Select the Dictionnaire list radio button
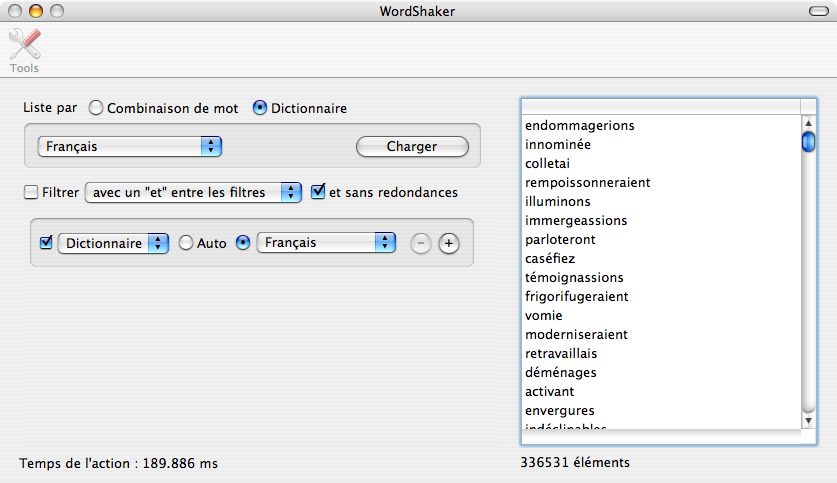Viewport: 837px width, 483px height. [x=259, y=108]
